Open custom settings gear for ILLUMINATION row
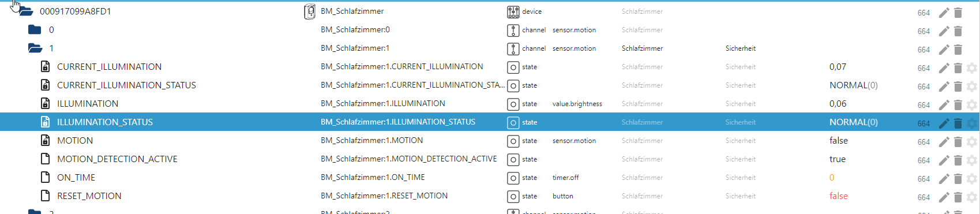This screenshot has height=214, width=980. pos(972,105)
